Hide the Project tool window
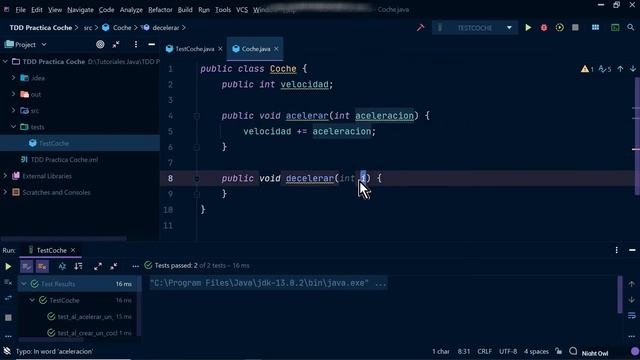The width and height of the screenshot is (640, 360). [x=151, y=44]
